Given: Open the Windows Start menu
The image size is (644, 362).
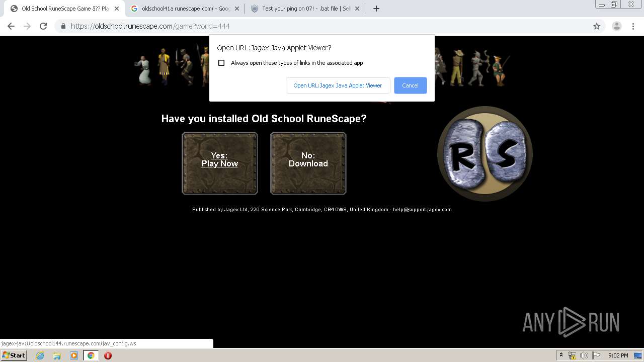Looking at the screenshot, I should [14, 355].
